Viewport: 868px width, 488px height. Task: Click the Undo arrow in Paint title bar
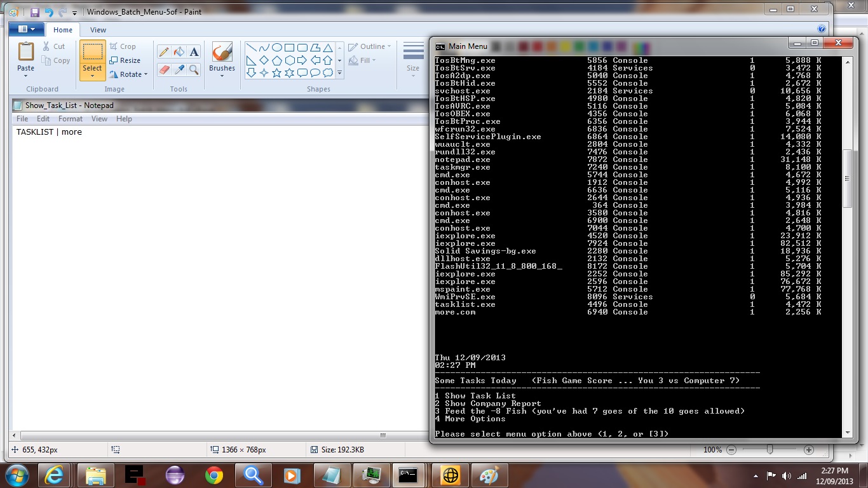(49, 12)
